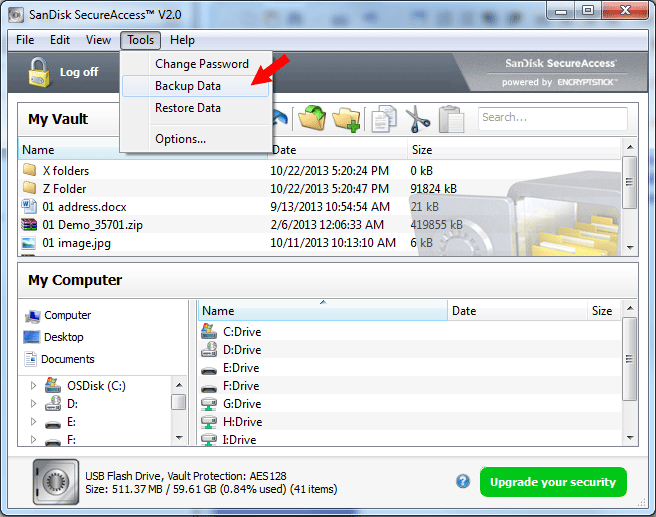This screenshot has width=656, height=517.
Task: Select Restore Data menu entry
Action: (x=196, y=108)
